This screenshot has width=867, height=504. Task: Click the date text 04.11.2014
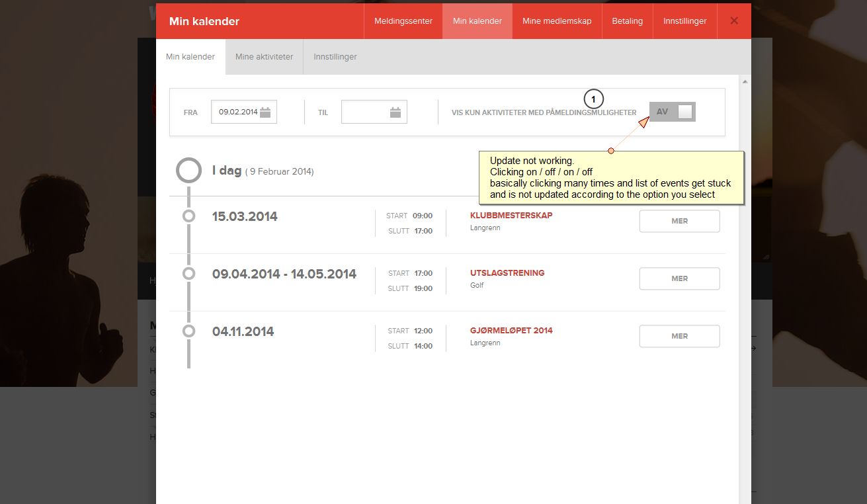[x=243, y=332]
